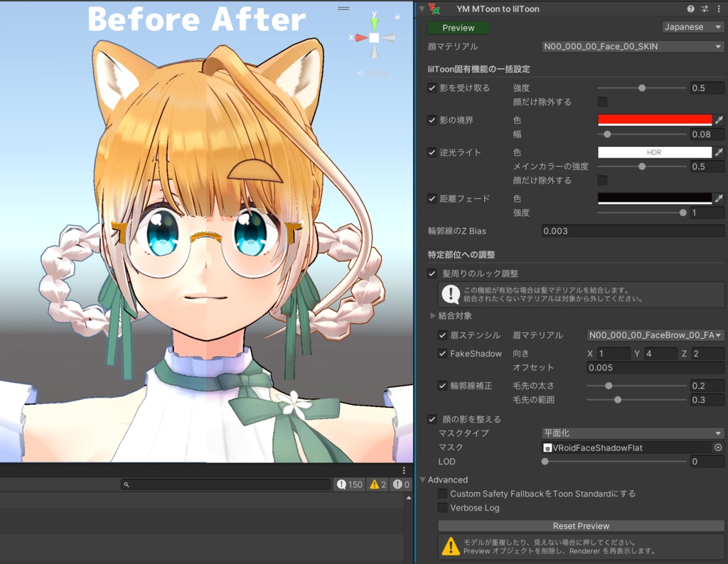Image resolution: width=728 pixels, height=564 pixels.
Task: Open 眉マテリアル dropdown
Action: coord(655,335)
